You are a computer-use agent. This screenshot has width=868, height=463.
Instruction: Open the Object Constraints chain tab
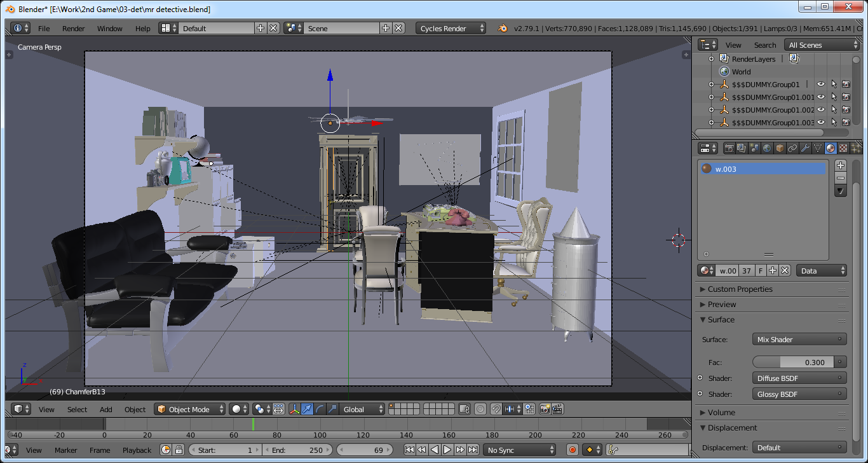pyautogui.click(x=792, y=148)
